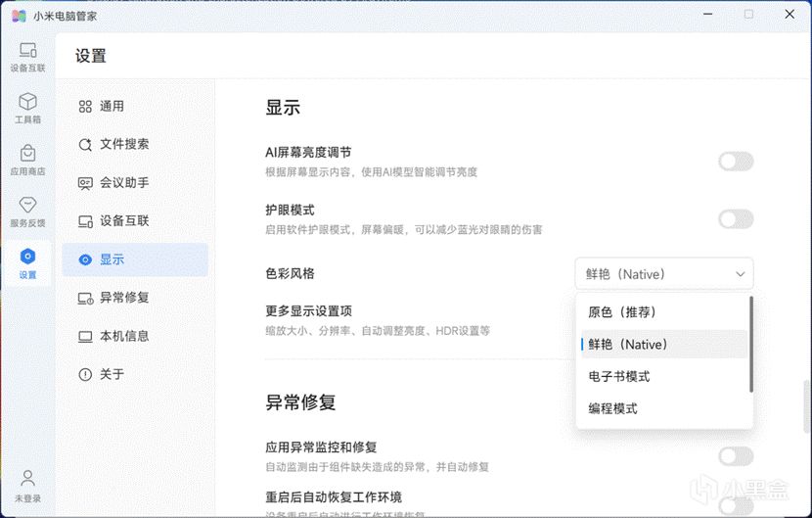Open the 应用商店 app store icon
The width and height of the screenshot is (812, 518).
pyautogui.click(x=28, y=154)
